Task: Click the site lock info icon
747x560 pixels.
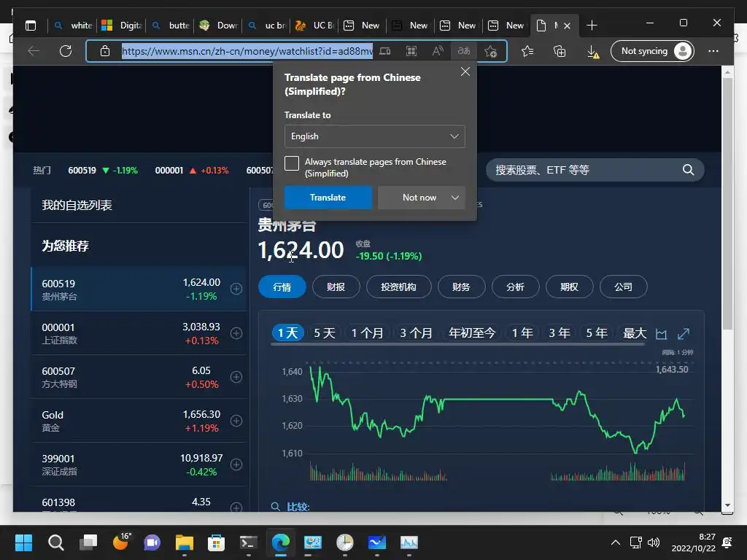Action: tap(105, 51)
